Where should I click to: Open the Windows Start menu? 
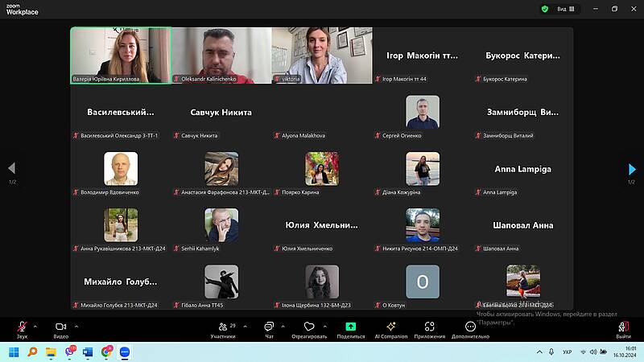point(14,352)
